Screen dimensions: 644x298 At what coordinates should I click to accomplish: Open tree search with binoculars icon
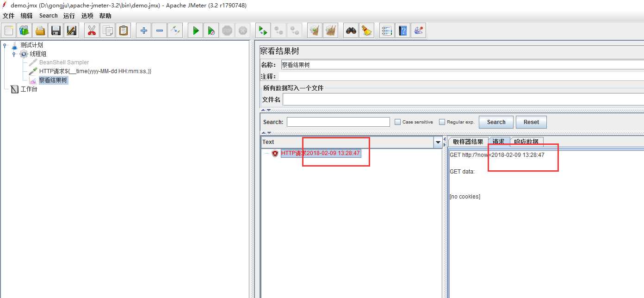[351, 31]
